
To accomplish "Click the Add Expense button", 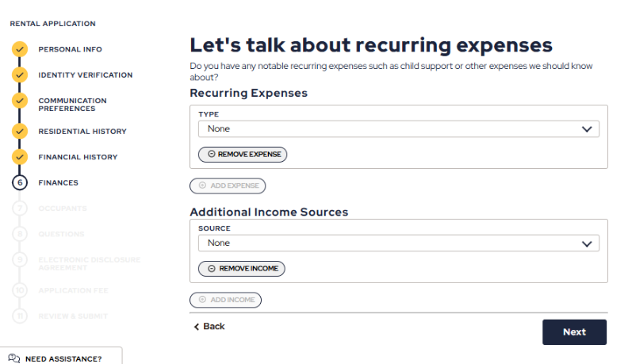I will 228,186.
